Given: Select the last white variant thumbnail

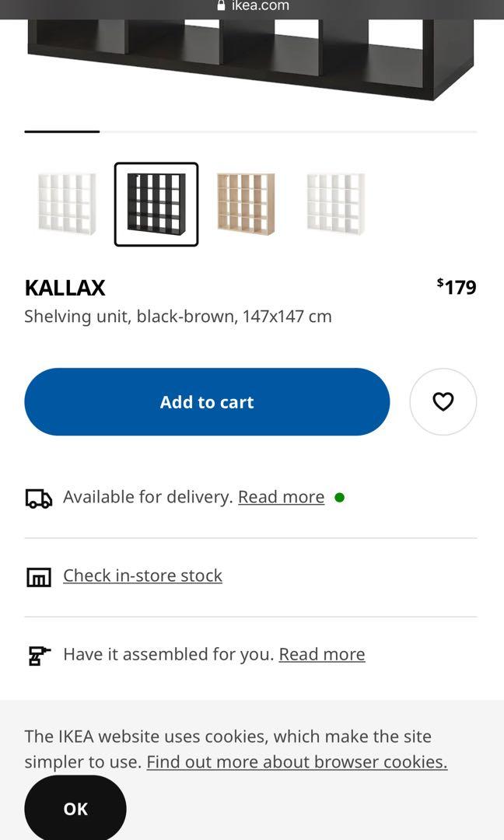Looking at the screenshot, I should pyautogui.click(x=335, y=204).
